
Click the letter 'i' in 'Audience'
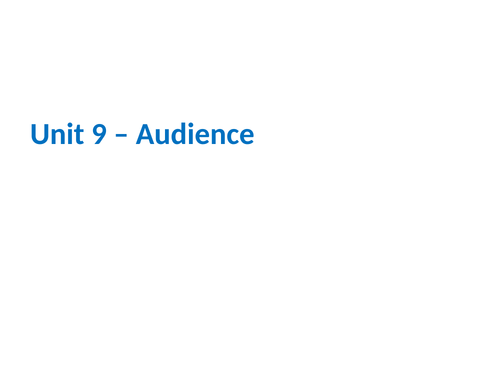(x=191, y=134)
